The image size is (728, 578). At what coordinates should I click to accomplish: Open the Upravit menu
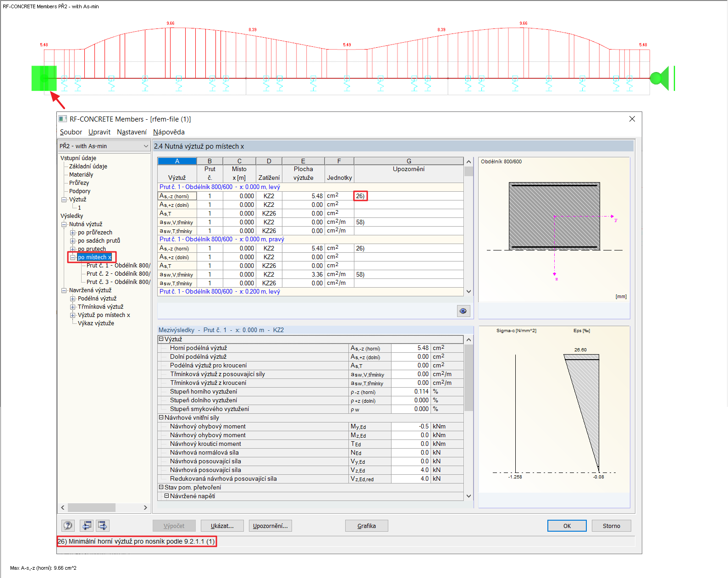pyautogui.click(x=99, y=132)
